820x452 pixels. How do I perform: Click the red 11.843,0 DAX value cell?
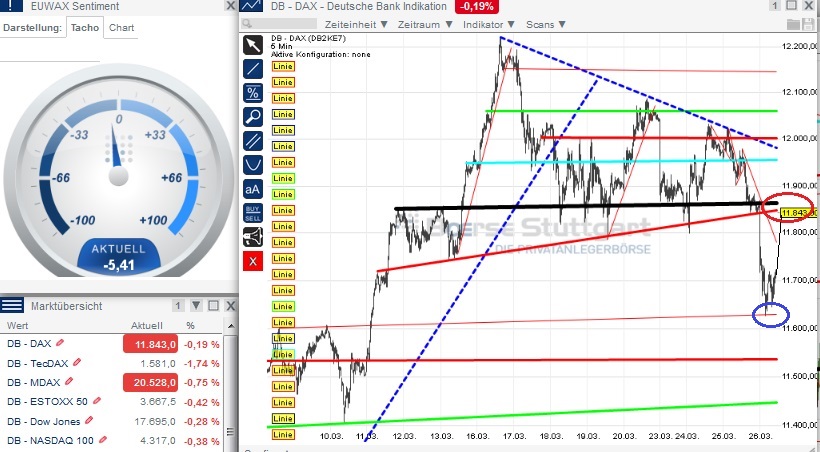[150, 344]
